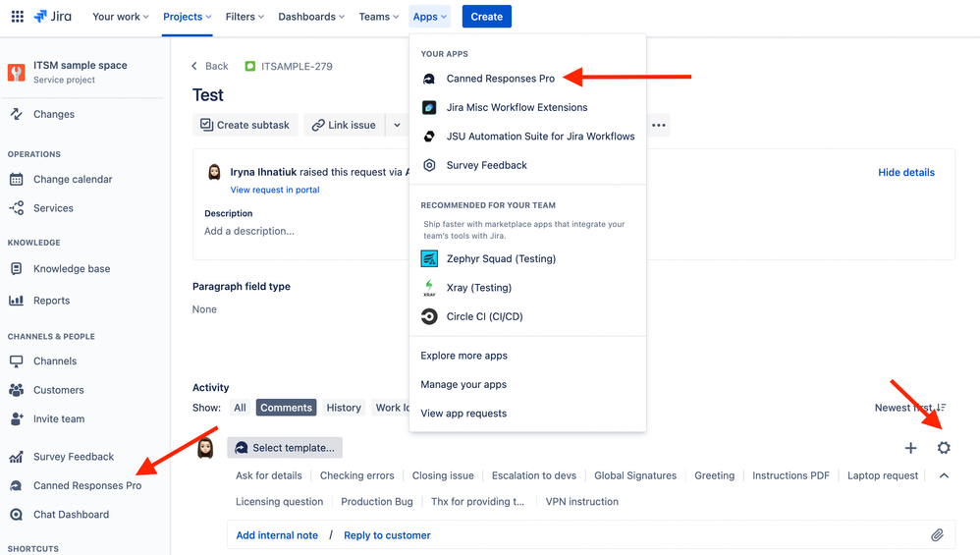This screenshot has width=980, height=555.
Task: Click Hide details link
Action: pos(906,173)
